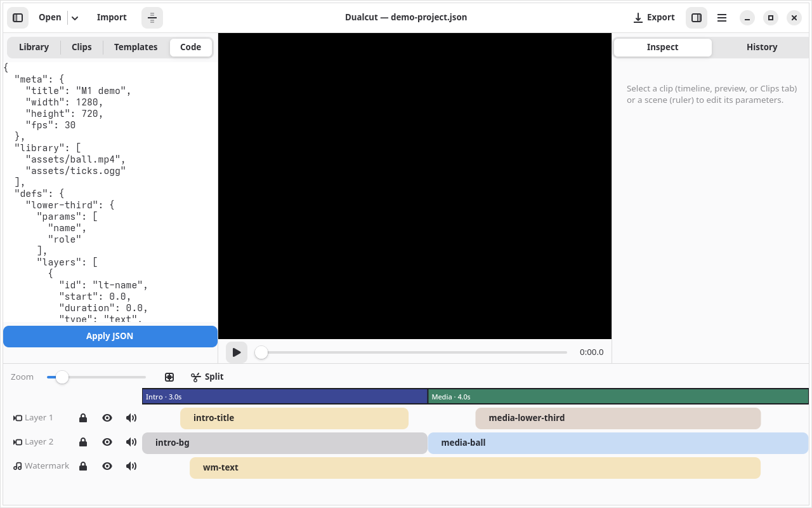Image resolution: width=812 pixels, height=508 pixels.
Task: Select the Intro 3.0s scene on ruler
Action: 285,397
